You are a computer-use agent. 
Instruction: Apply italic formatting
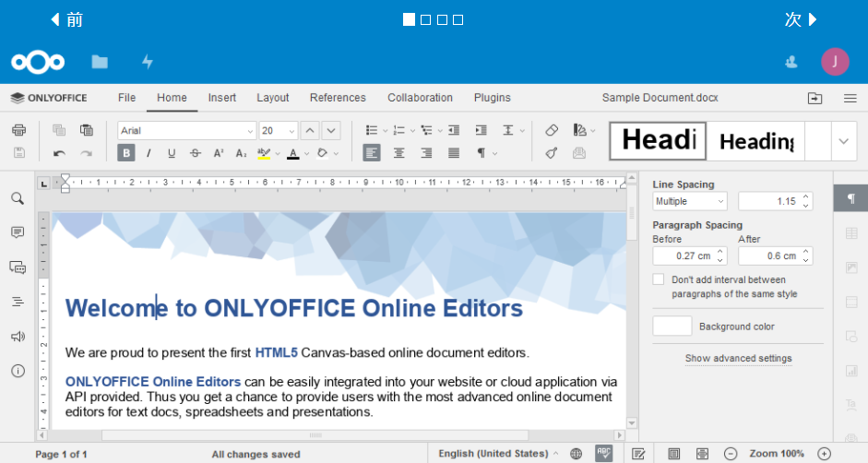pos(149,153)
